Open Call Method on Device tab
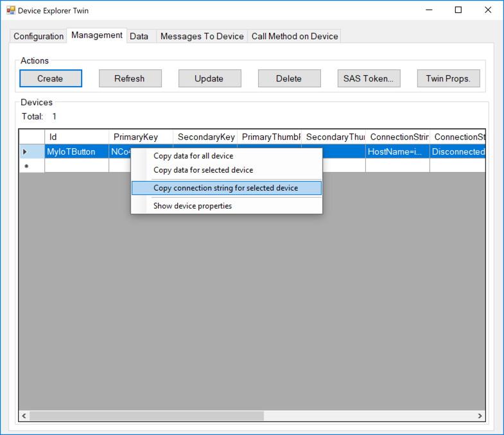The width and height of the screenshot is (504, 435). coord(295,36)
